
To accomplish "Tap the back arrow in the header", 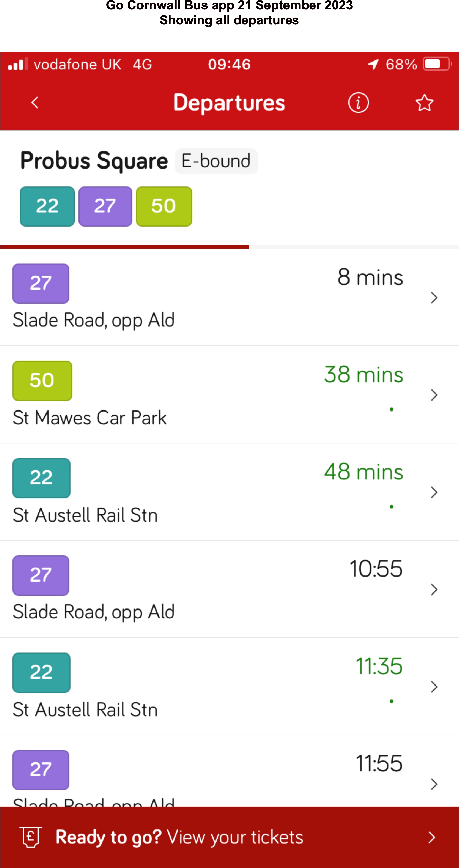I will 35,102.
